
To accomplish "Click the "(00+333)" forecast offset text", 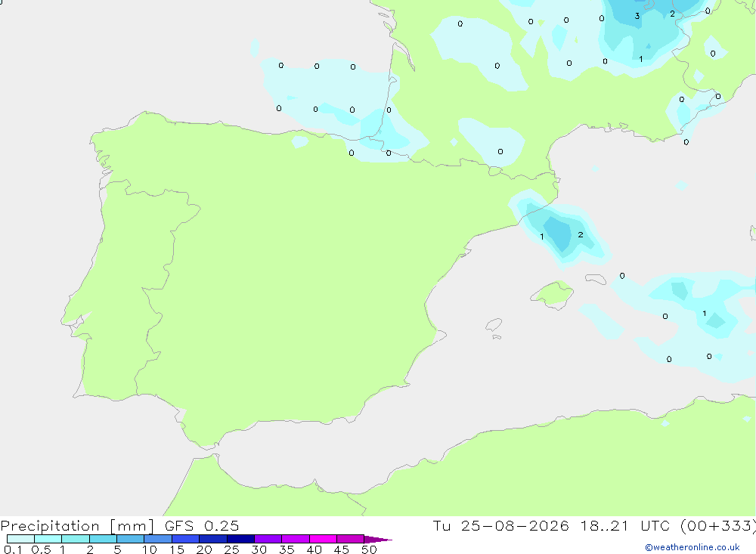I will click(x=719, y=526).
